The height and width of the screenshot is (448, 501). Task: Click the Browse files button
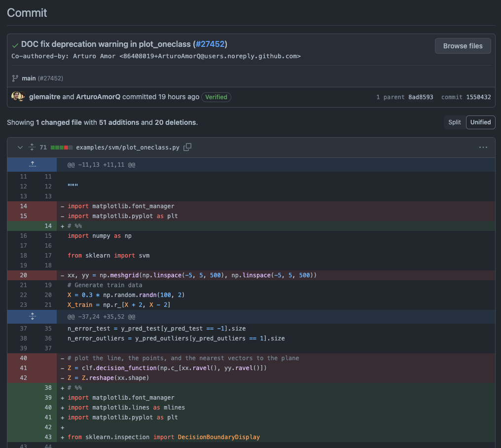[x=463, y=45]
